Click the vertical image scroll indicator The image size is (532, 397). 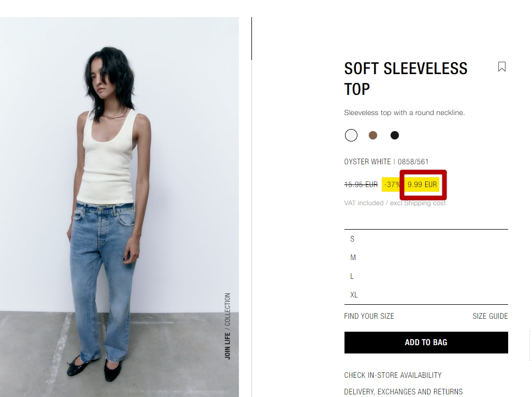[251, 39]
